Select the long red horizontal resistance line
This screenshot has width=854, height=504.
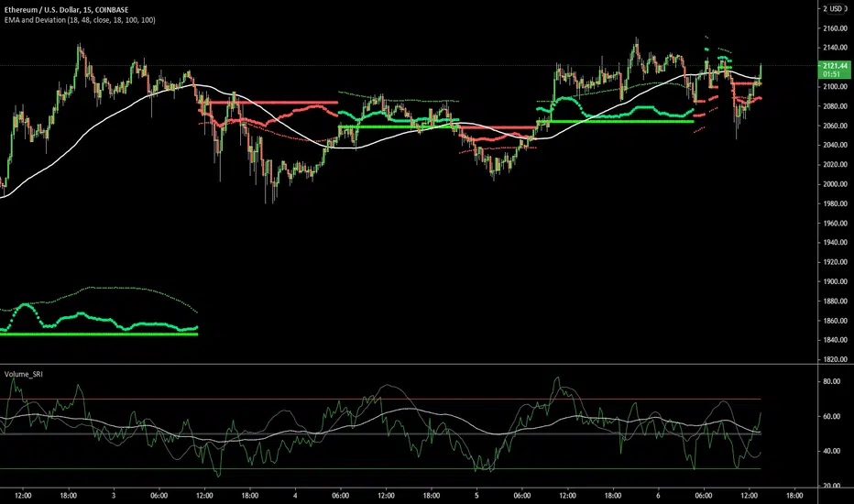[270, 103]
